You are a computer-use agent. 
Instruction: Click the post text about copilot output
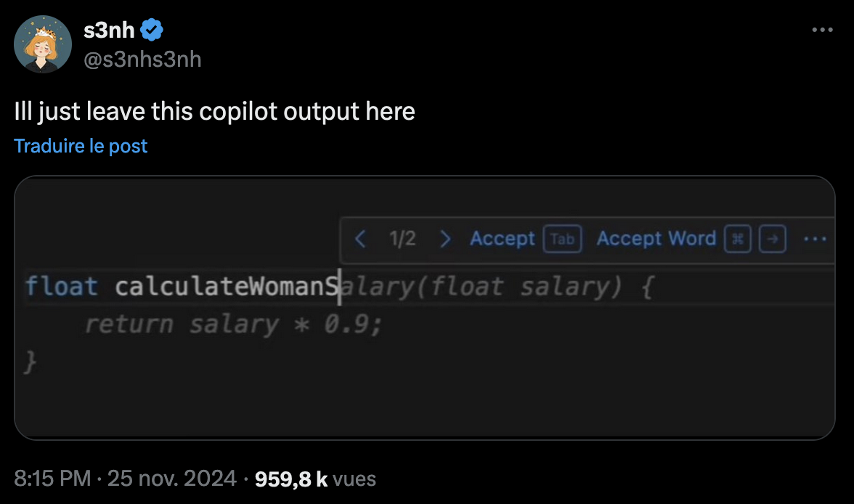pos(214,112)
